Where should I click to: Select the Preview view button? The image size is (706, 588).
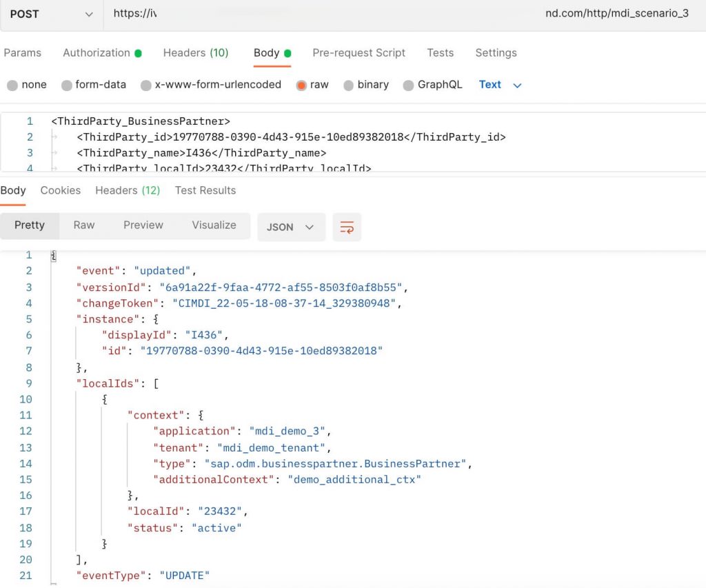click(143, 225)
